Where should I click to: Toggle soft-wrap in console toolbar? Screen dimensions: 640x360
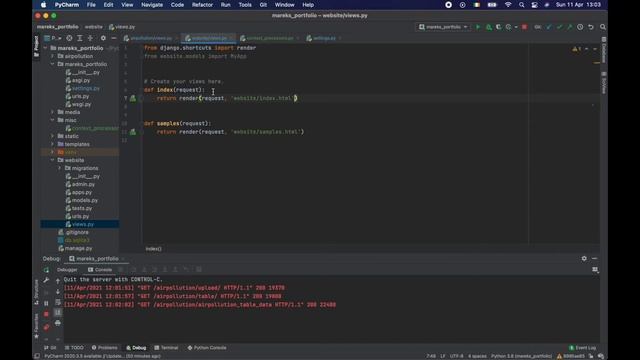pyautogui.click(x=58, y=302)
